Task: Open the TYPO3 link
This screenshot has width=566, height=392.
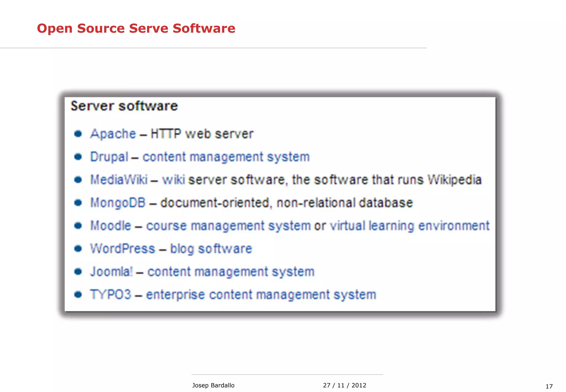Action: click(x=111, y=294)
